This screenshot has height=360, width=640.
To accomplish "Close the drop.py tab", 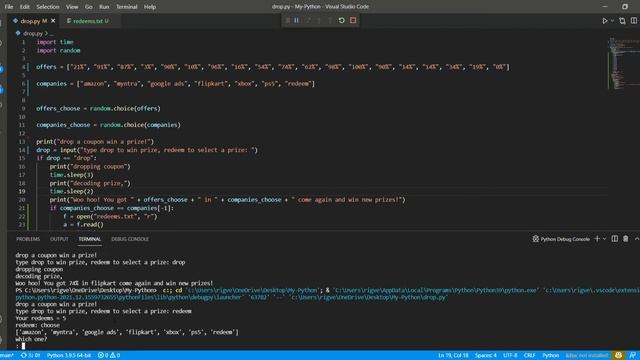I will tap(53, 21).
